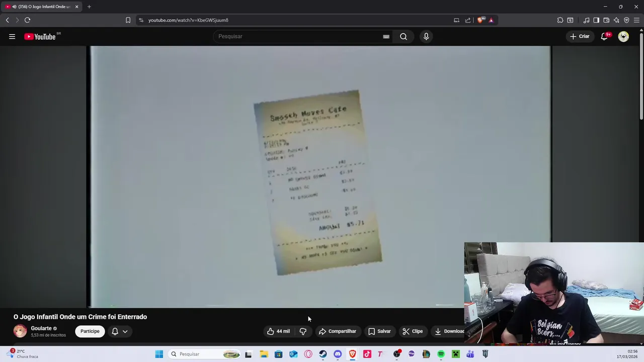
Task: Open tab search icon in the browser toolbar
Action: [x=570, y=20]
